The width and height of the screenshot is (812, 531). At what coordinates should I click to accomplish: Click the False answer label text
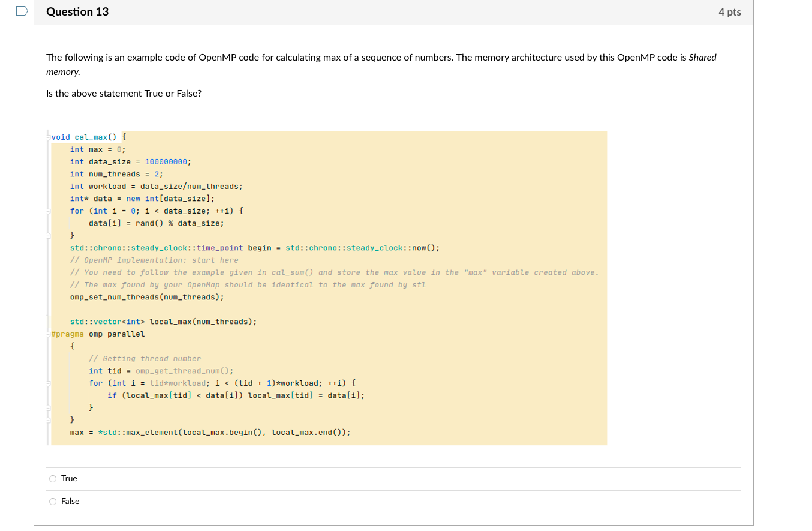point(70,501)
